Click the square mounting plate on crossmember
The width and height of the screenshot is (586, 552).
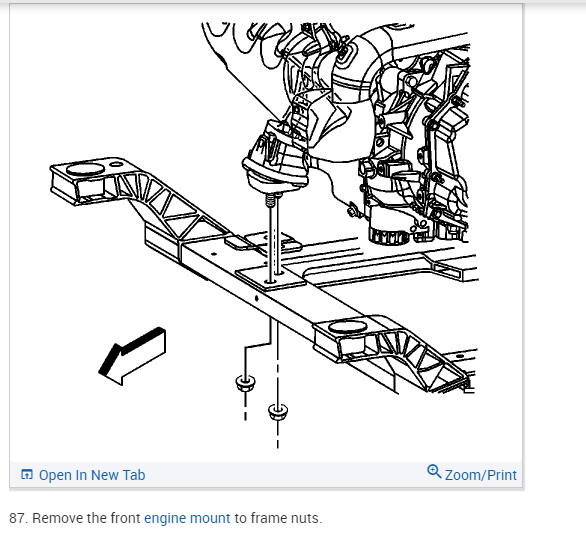(x=271, y=276)
